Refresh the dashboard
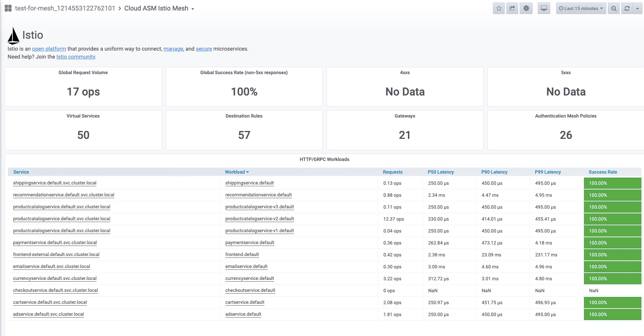 (627, 8)
